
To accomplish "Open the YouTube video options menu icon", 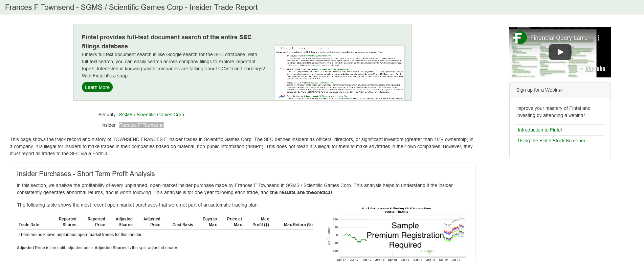I will click(x=598, y=38).
